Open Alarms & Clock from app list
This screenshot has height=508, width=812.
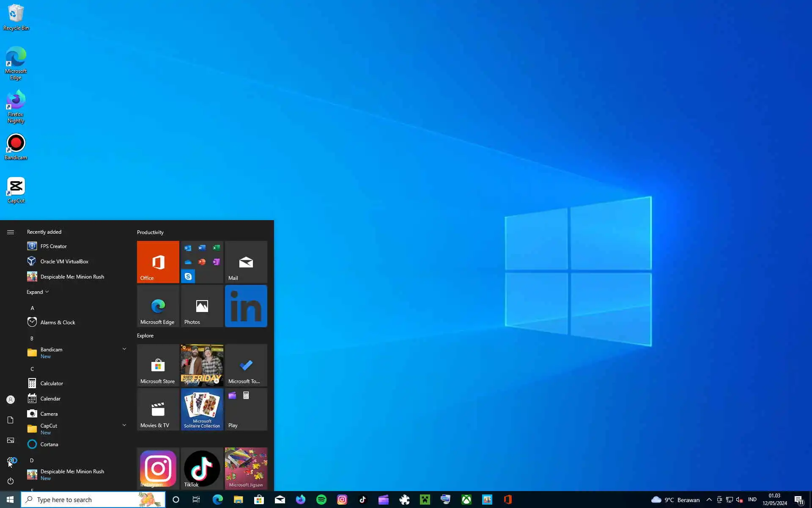[x=58, y=323]
